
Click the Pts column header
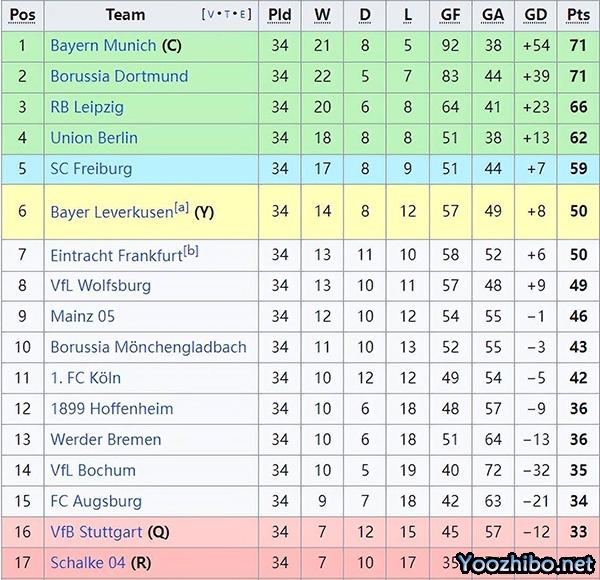578,15
